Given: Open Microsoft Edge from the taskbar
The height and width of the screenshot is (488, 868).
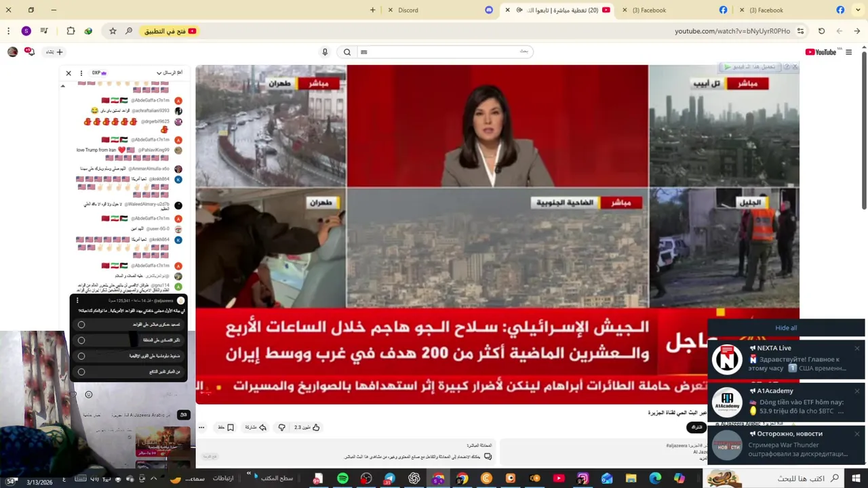Looking at the screenshot, I should (x=655, y=479).
